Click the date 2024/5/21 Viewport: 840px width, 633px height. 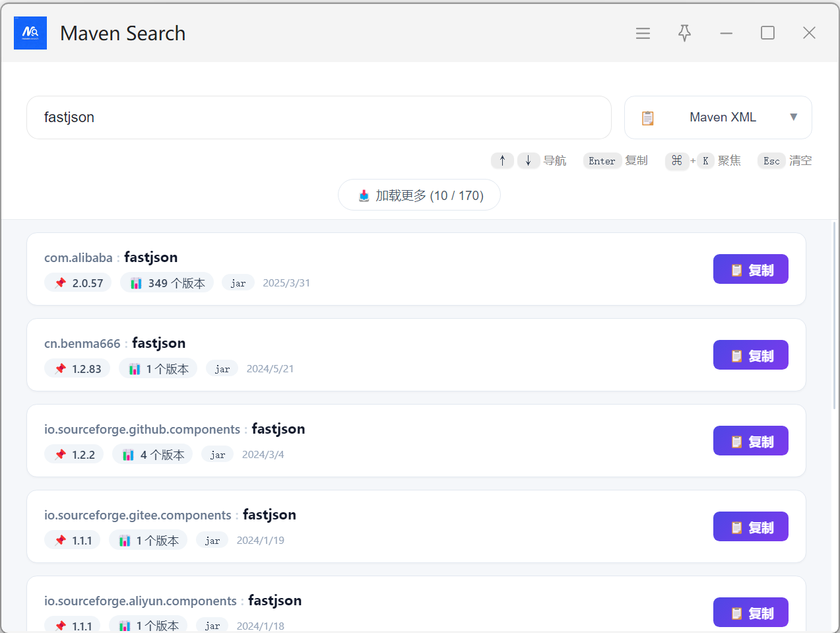pos(271,368)
